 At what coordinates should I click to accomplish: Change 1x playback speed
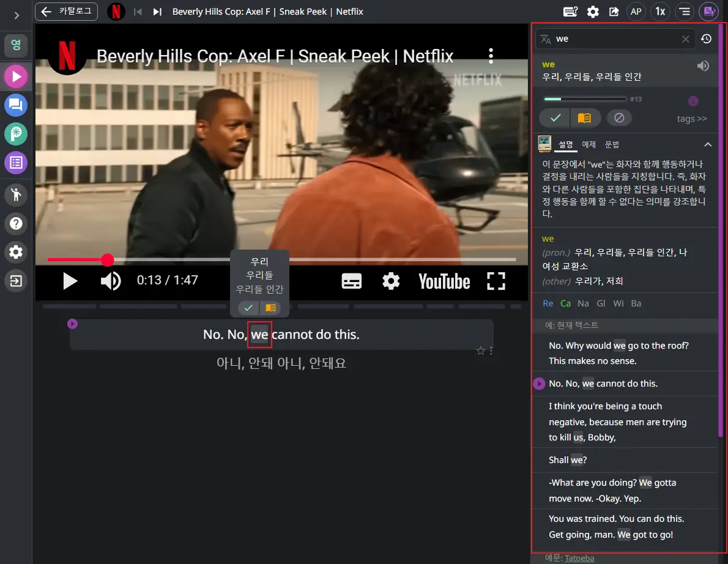point(660,12)
